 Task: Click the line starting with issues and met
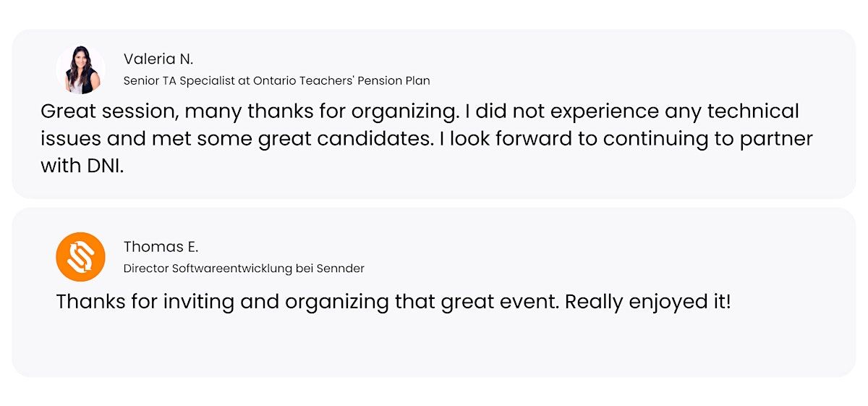[427, 138]
